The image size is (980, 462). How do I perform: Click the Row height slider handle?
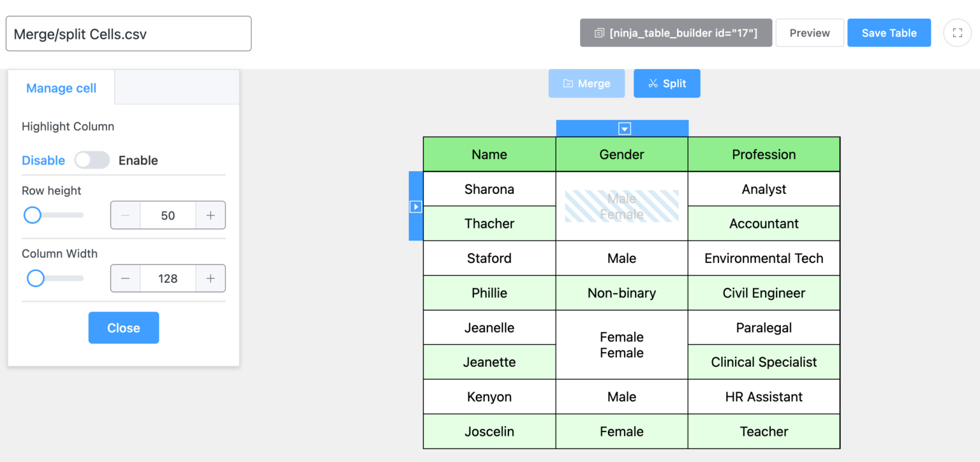point(32,215)
